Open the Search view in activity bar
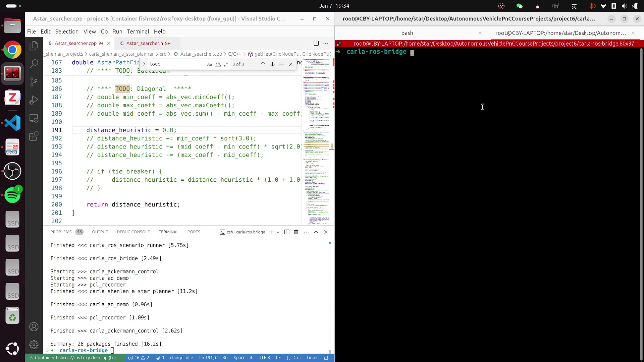The height and width of the screenshot is (362, 644). point(34,64)
